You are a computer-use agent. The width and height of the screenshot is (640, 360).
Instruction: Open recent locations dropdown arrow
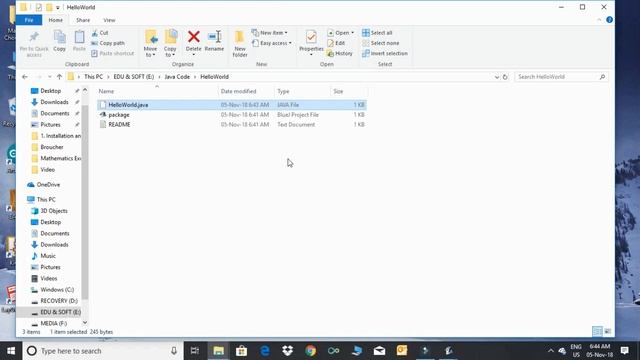click(49, 77)
